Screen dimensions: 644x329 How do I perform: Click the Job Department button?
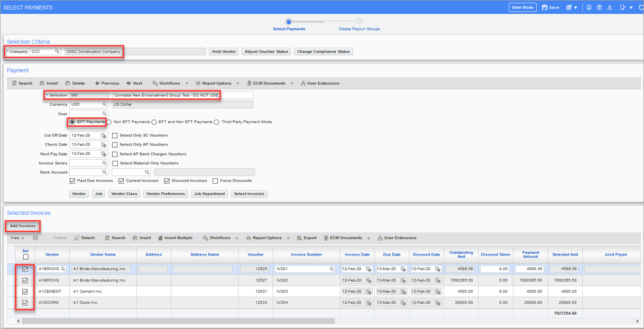[209, 194]
